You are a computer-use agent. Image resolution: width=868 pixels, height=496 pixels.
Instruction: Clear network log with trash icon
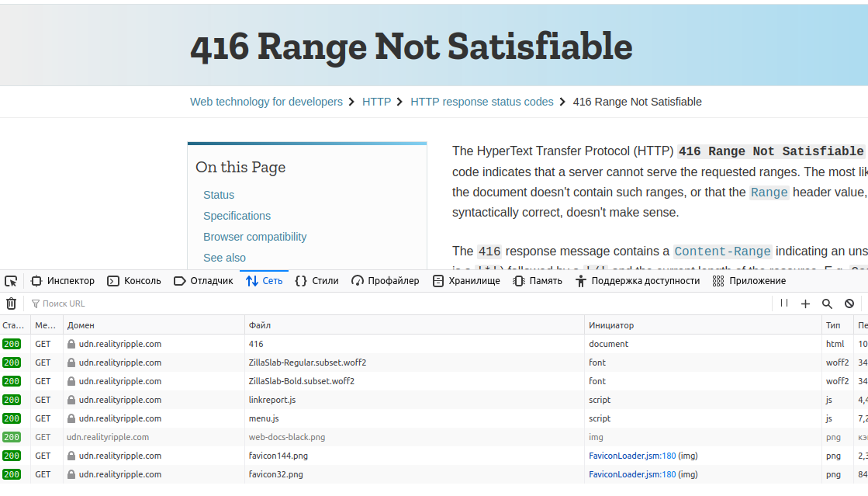click(11, 303)
